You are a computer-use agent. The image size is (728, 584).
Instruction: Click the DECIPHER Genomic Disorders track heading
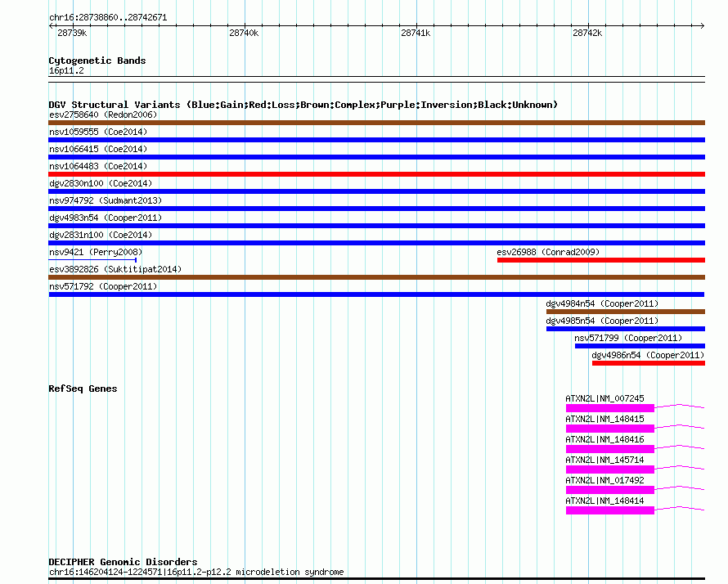(123, 562)
